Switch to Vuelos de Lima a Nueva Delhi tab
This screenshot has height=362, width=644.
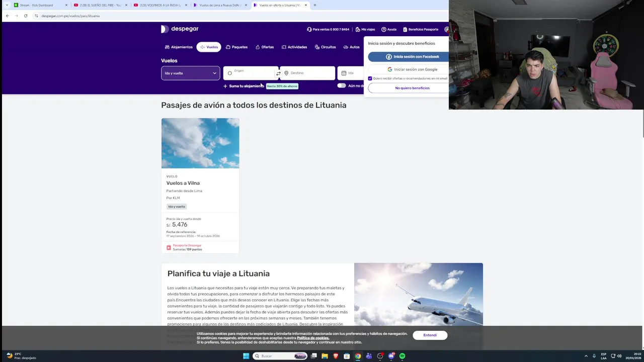(x=220, y=5)
